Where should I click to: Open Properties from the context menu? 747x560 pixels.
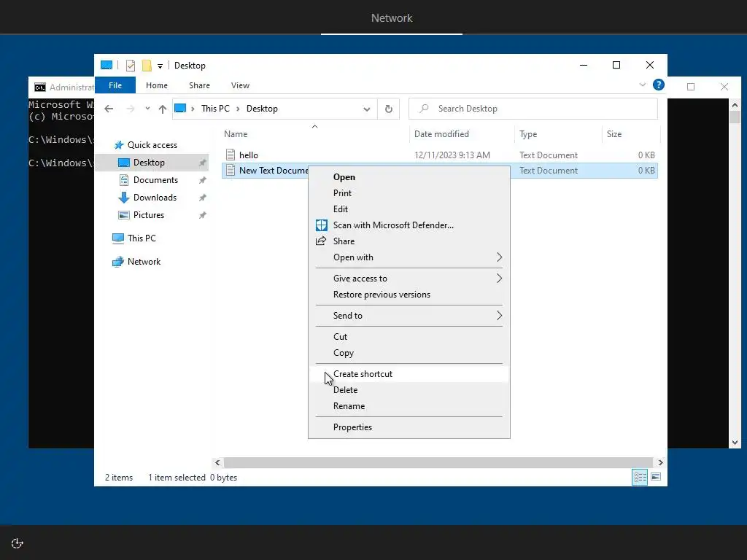tap(409, 427)
